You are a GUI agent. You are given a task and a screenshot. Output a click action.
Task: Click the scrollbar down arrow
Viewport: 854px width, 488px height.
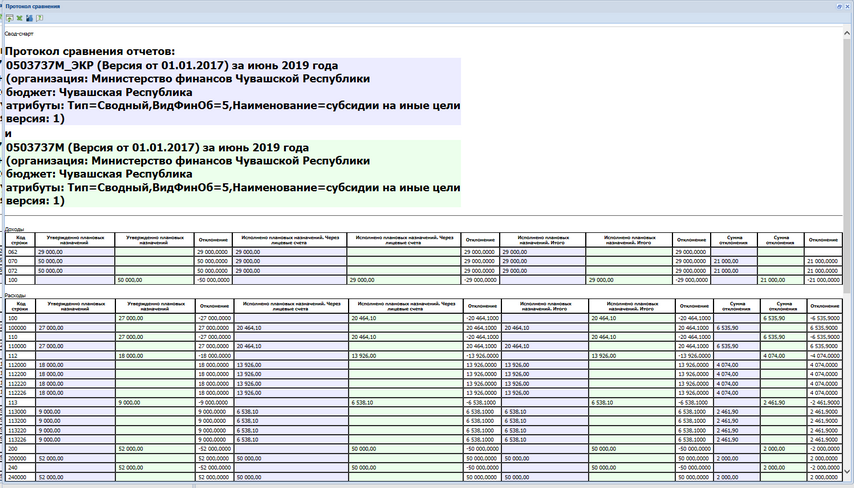(847, 471)
